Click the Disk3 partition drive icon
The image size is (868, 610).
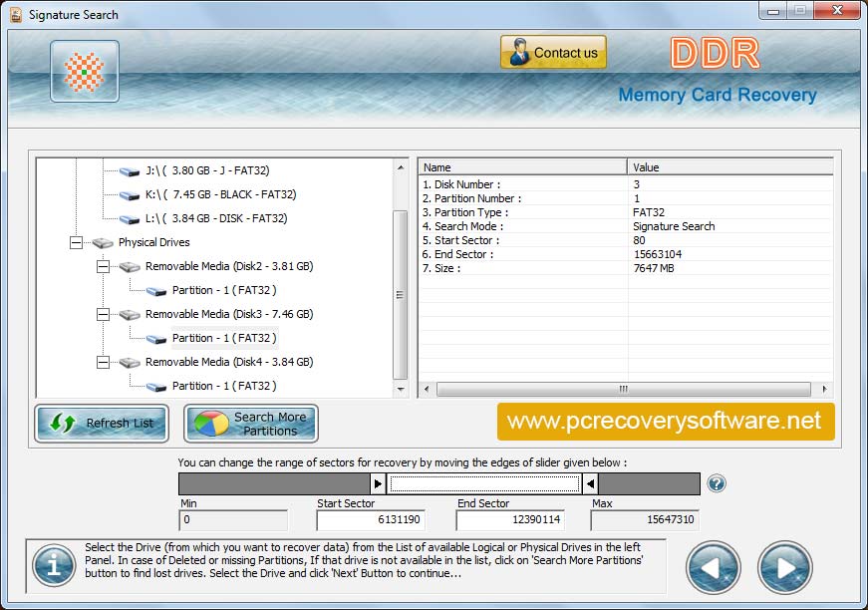(156, 339)
